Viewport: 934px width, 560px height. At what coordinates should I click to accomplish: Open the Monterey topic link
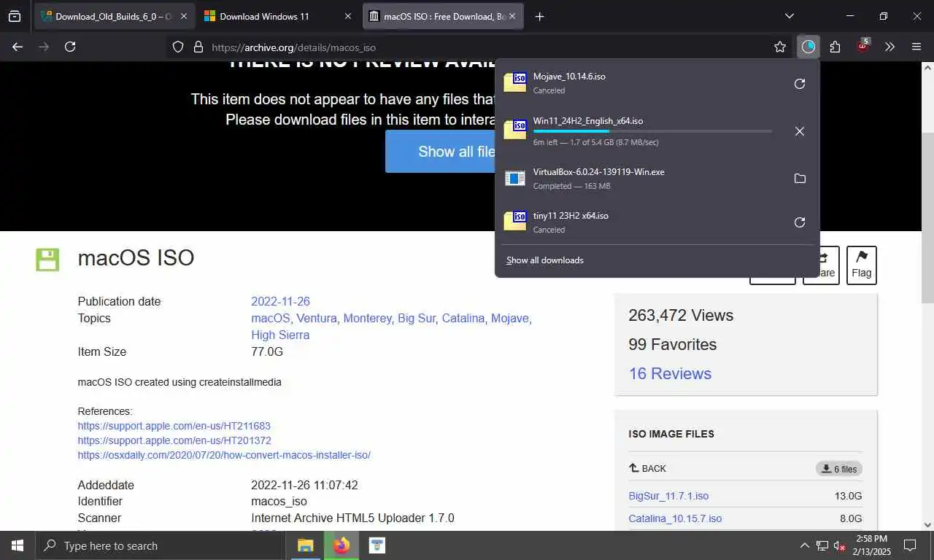(367, 318)
